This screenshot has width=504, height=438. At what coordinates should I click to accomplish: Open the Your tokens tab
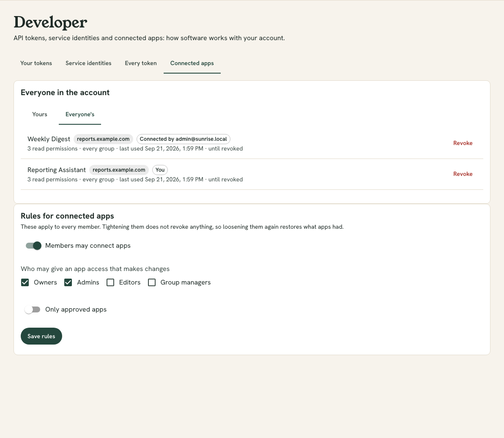coord(36,63)
